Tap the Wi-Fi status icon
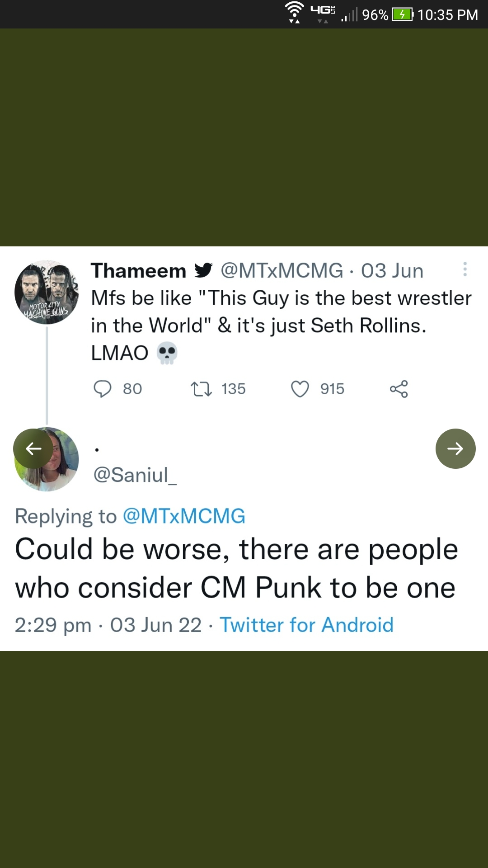488x868 pixels. [294, 12]
